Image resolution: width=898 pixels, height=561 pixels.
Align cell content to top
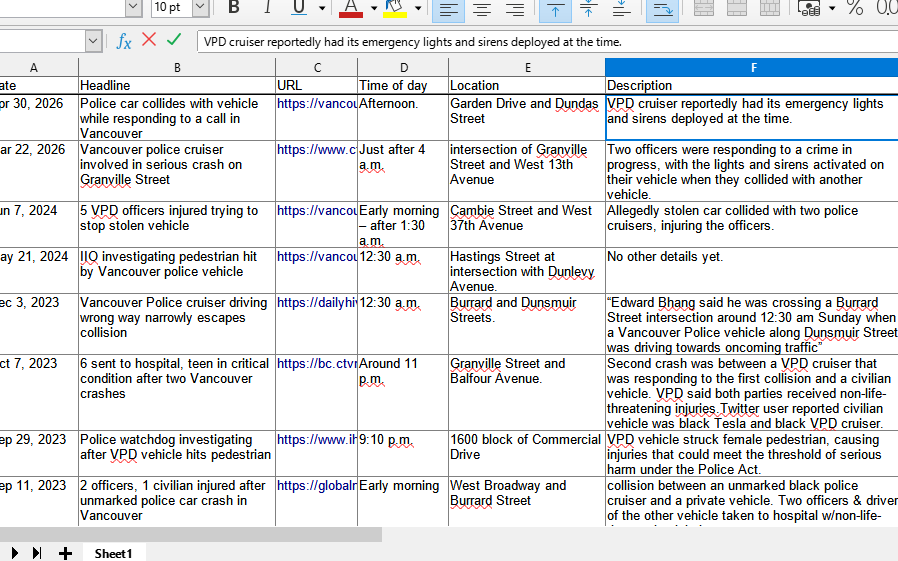[555, 9]
